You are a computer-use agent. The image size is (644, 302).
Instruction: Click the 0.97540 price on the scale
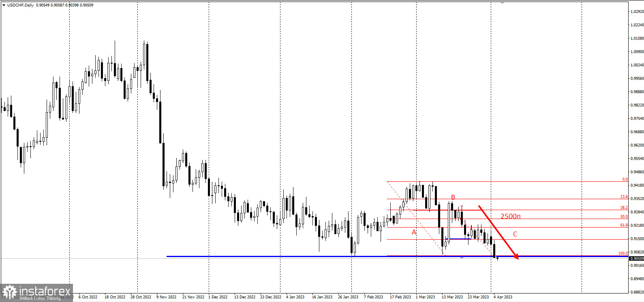click(x=637, y=119)
